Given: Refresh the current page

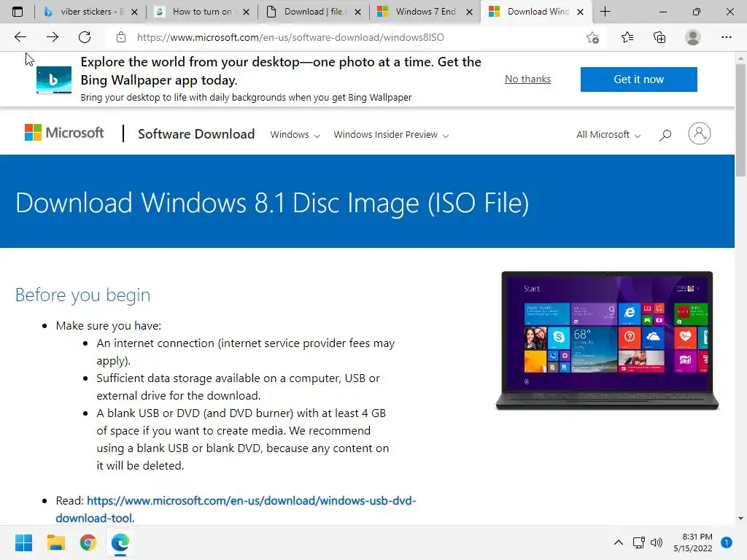Looking at the screenshot, I should [85, 37].
